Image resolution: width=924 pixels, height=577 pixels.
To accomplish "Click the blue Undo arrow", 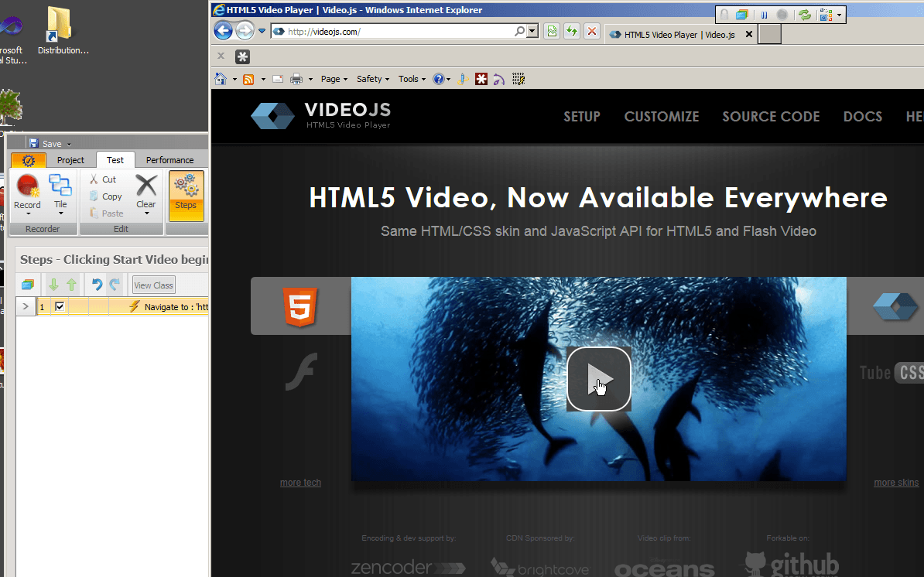I will 97,285.
